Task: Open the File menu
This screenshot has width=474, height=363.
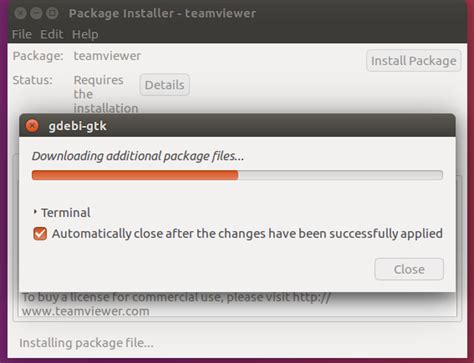Action: [22, 34]
